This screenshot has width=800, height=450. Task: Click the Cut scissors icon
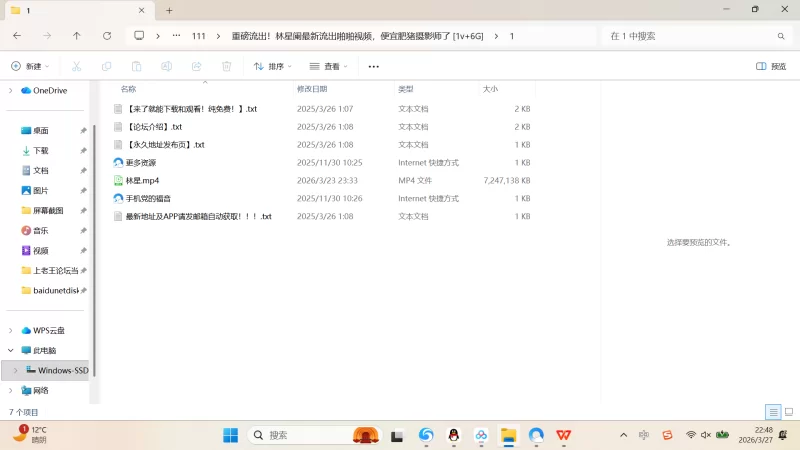(x=75, y=66)
